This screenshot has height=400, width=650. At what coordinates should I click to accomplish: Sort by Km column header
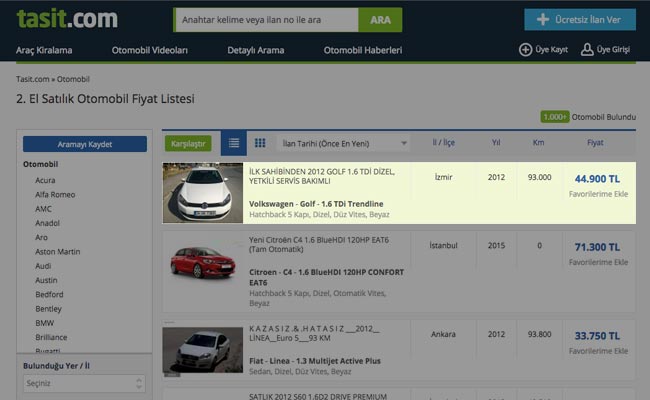pos(538,142)
